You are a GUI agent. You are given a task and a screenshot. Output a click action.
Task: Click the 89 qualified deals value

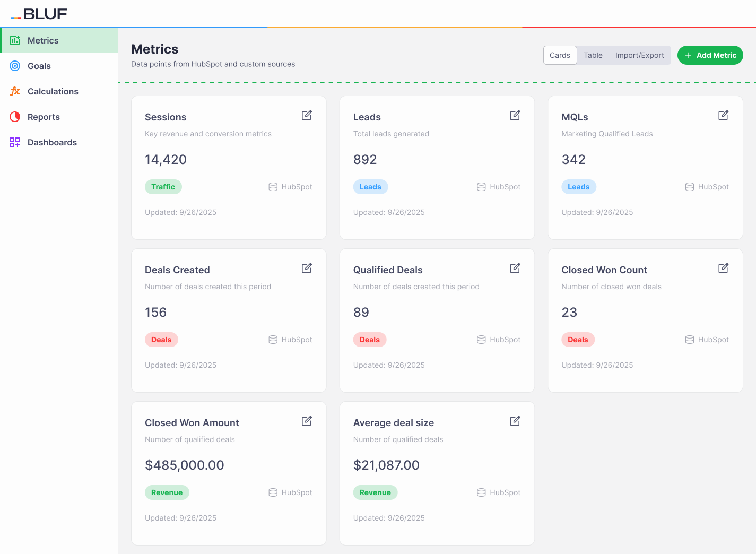pos(361,313)
